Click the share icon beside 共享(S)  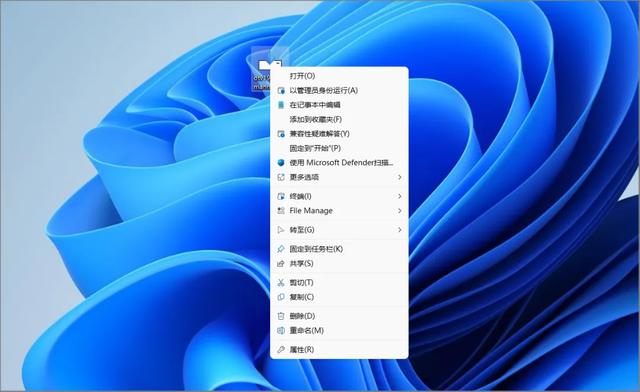tap(281, 263)
